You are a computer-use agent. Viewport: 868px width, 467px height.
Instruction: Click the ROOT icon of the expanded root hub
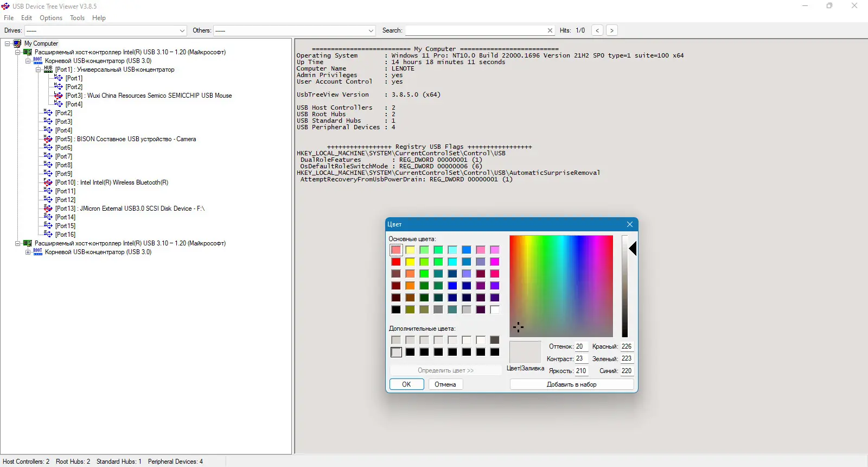coord(38,61)
